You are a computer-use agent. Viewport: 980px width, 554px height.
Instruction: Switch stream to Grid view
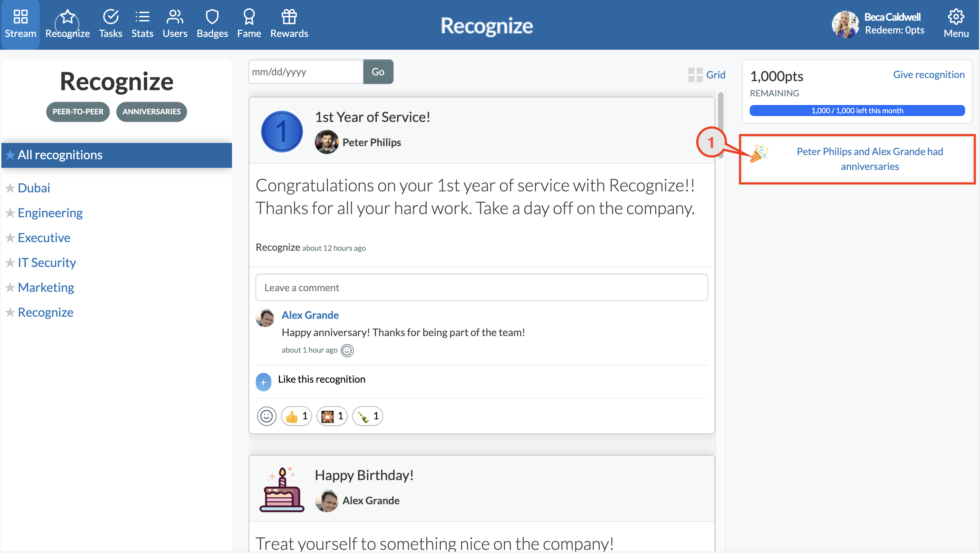(x=707, y=75)
